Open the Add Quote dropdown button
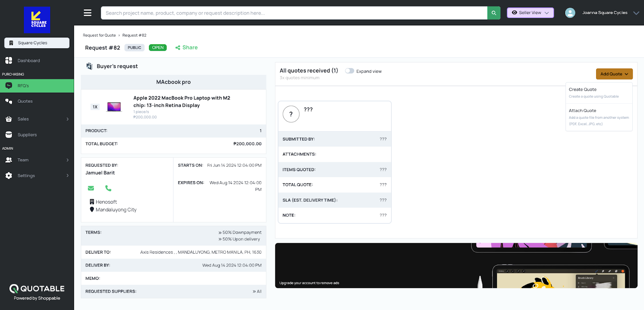This screenshot has height=310, width=644. pyautogui.click(x=614, y=74)
